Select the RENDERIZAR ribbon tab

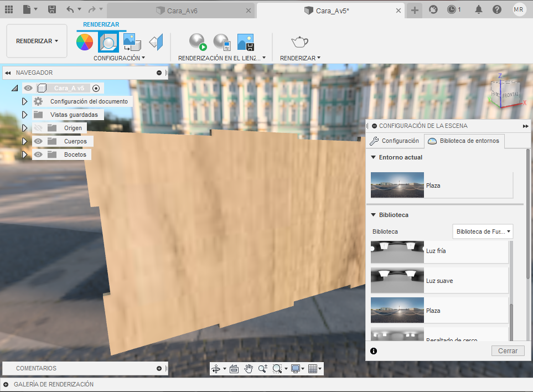tap(101, 24)
